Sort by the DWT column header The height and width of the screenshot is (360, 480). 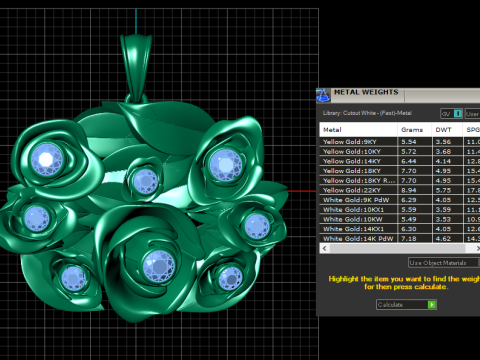[x=447, y=130]
